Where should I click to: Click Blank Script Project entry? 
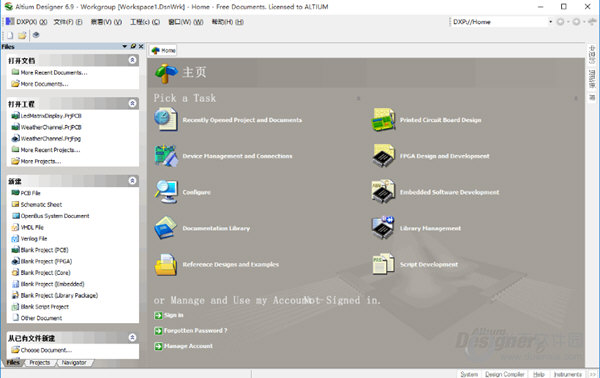45,307
